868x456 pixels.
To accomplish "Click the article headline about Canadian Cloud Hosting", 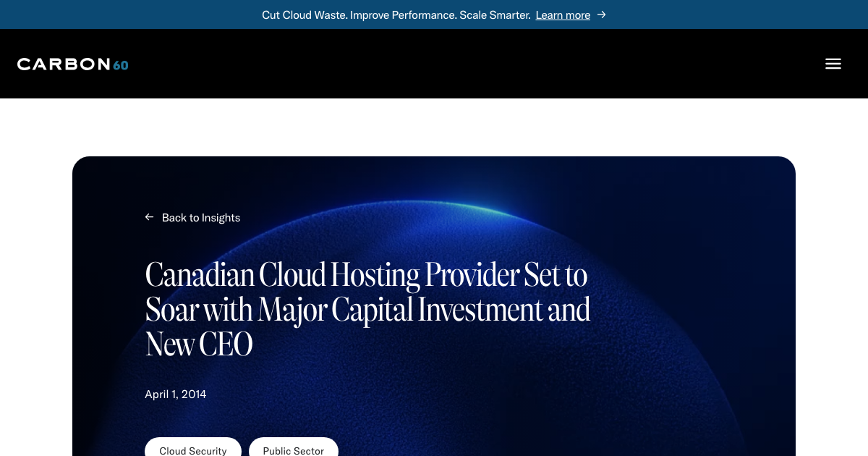I will pyautogui.click(x=367, y=309).
